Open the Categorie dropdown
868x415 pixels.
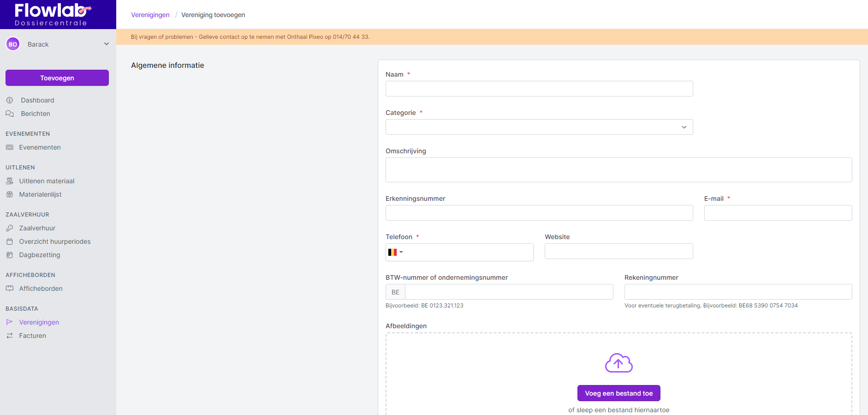(x=539, y=127)
